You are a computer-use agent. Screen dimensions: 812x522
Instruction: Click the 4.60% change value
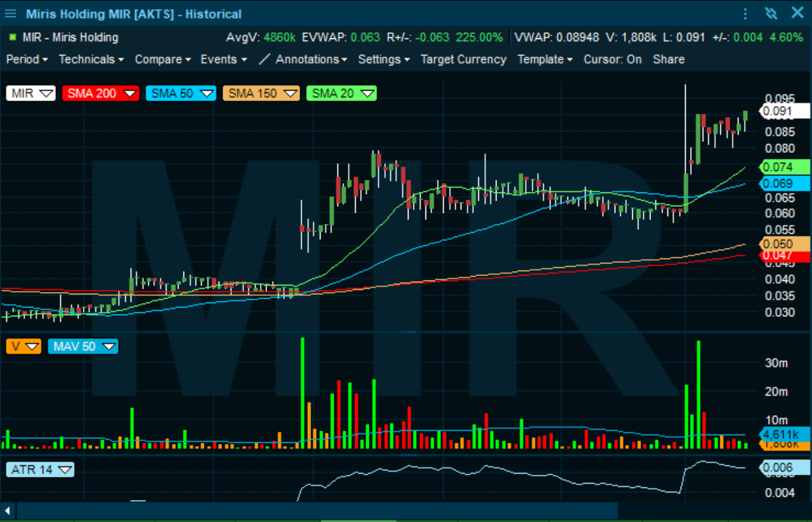click(786, 37)
